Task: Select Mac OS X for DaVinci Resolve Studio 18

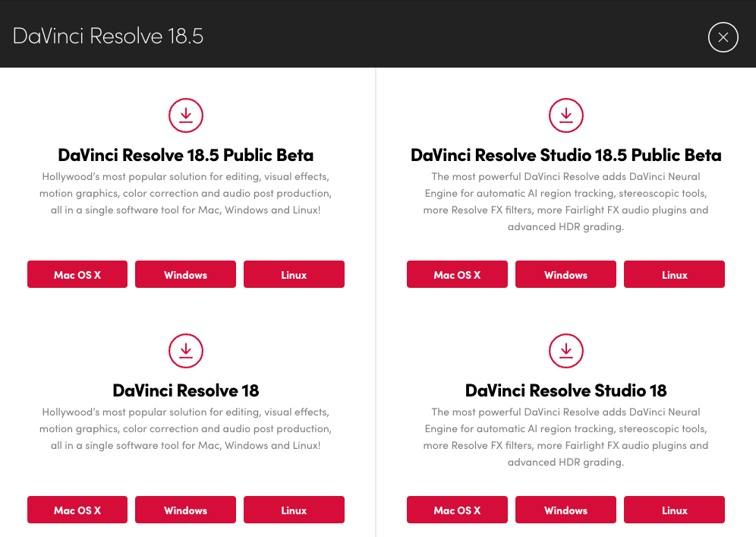Action: [457, 510]
